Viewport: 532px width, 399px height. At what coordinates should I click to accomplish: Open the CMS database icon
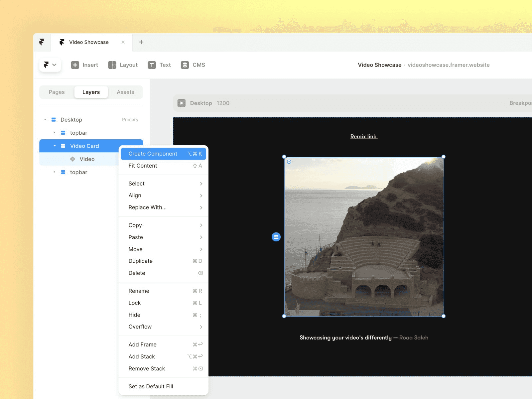pyautogui.click(x=185, y=65)
